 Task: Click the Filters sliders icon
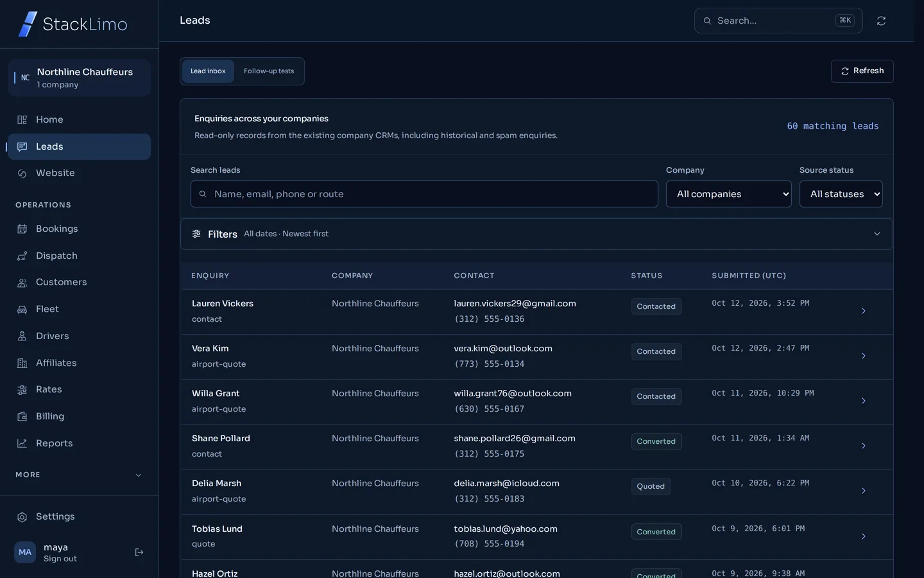196,234
